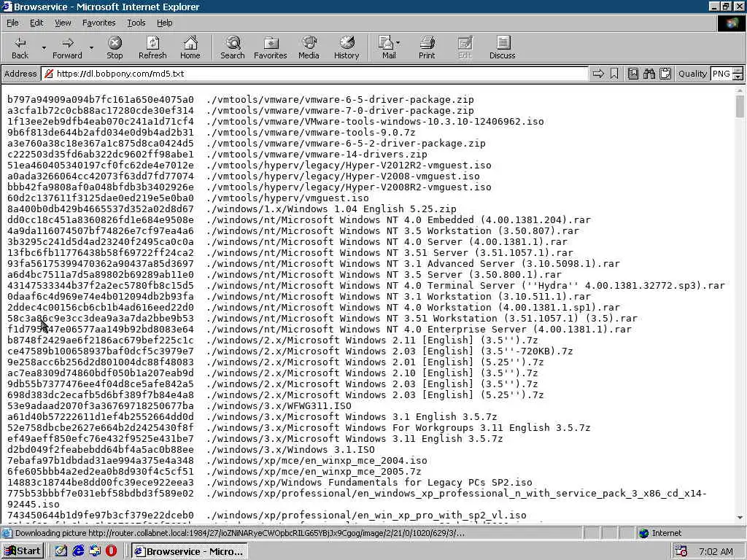This screenshot has height=560, width=747.
Task: Click the vmware-6-5-driver-package.zip line
Action: (x=241, y=99)
